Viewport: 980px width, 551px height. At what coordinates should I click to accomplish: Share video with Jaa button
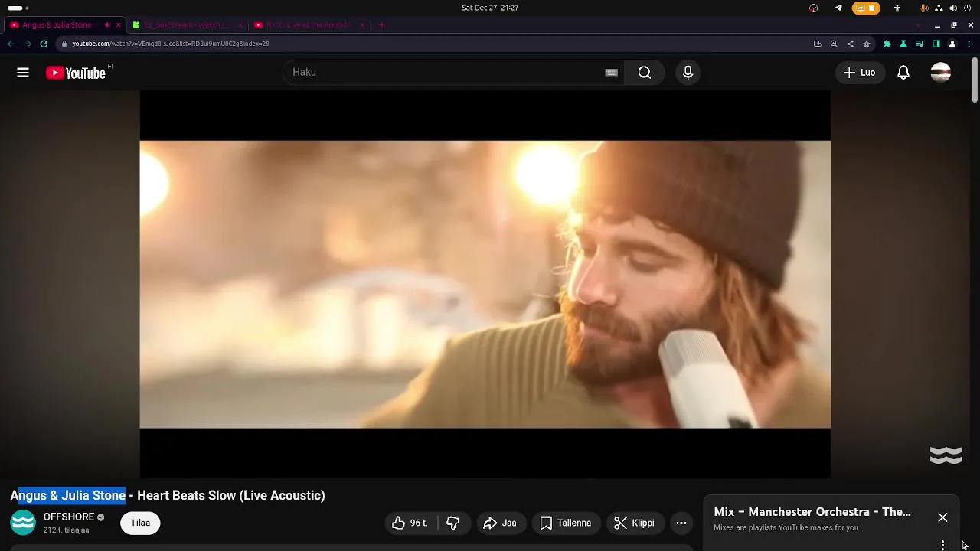click(x=500, y=523)
